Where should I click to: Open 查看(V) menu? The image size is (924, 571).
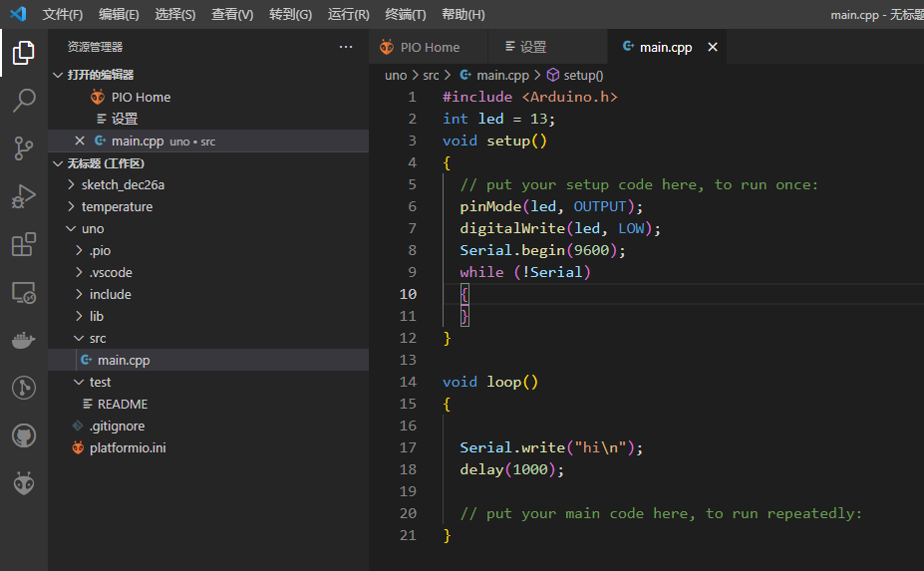[x=232, y=14]
